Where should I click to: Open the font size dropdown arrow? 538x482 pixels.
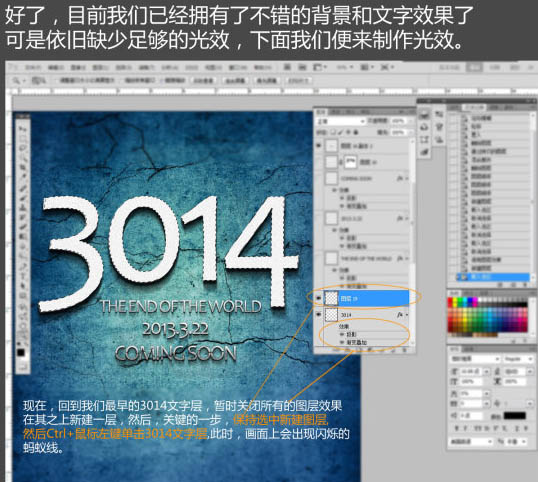(487, 372)
